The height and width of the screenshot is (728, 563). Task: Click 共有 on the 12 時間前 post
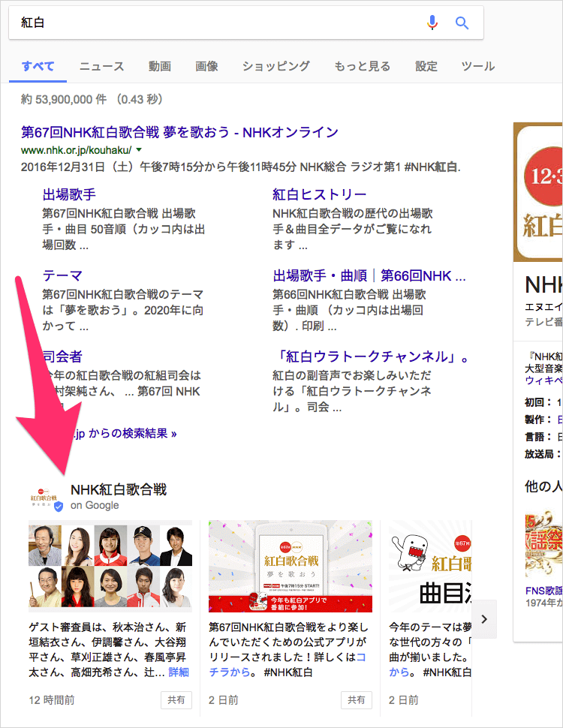[x=176, y=699]
